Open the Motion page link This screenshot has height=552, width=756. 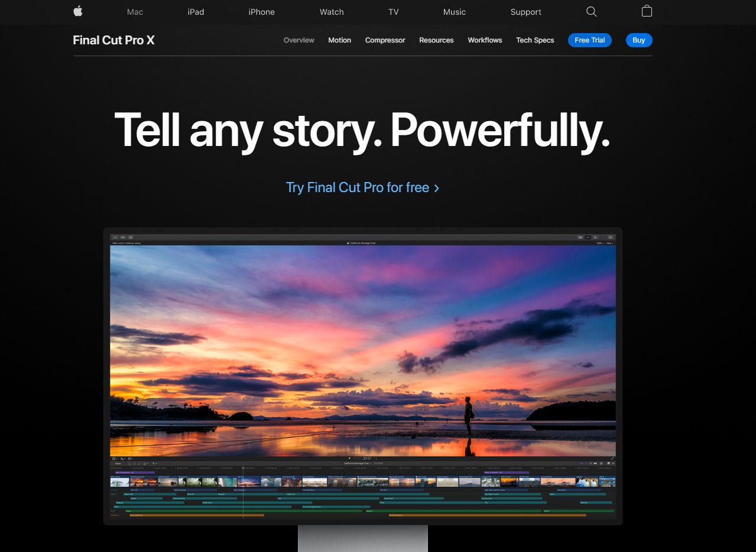click(x=340, y=40)
